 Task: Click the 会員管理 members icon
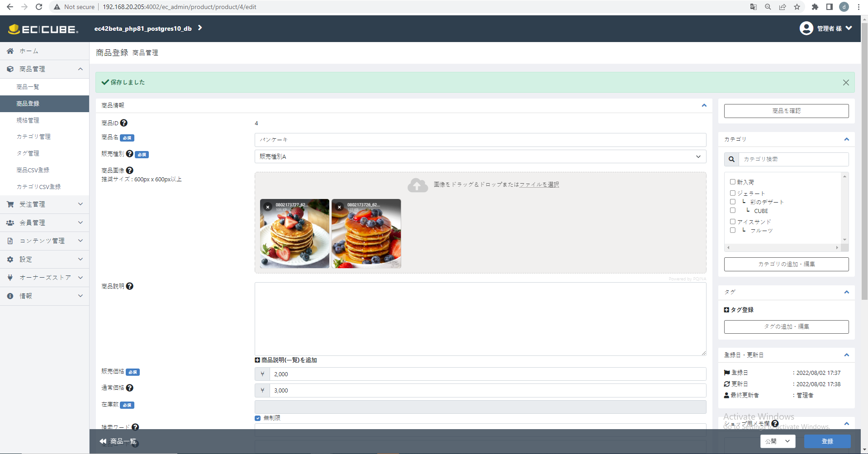tap(9, 222)
